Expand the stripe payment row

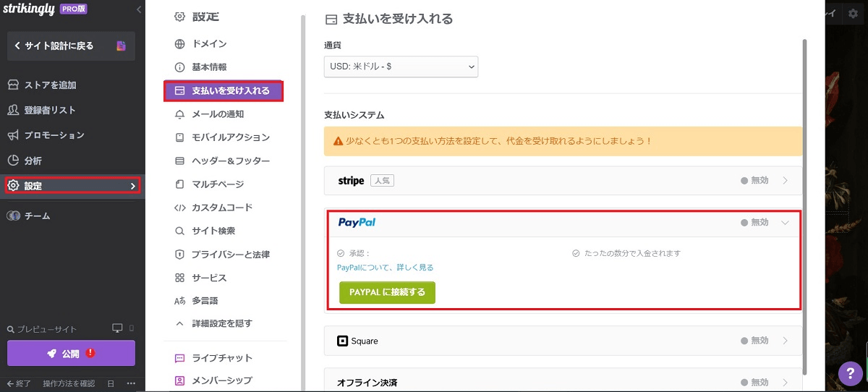click(x=786, y=181)
